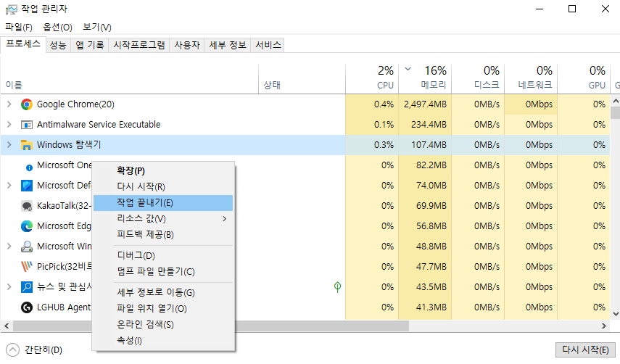
Task: Expand the Microsoft Defender process row
Action: [x=9, y=186]
